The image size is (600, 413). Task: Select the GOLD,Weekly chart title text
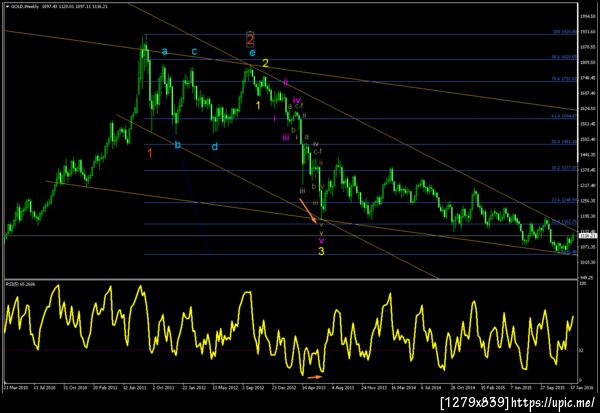coord(24,7)
